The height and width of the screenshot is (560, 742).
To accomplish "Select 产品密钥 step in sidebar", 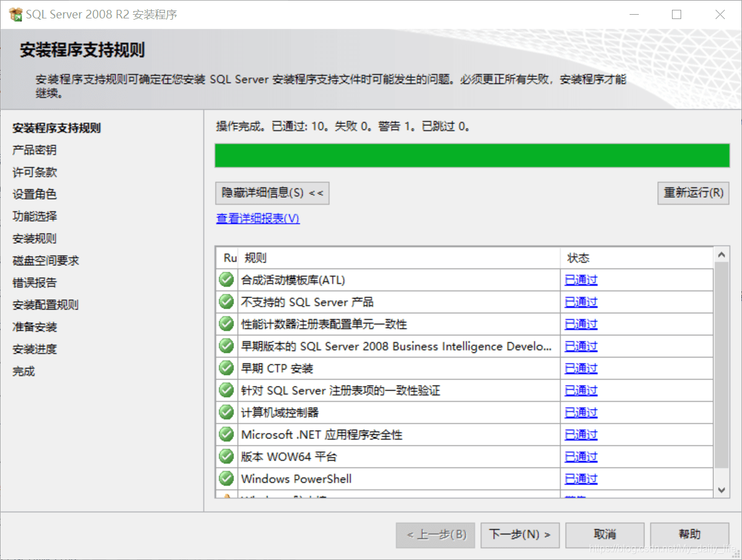I will click(34, 150).
